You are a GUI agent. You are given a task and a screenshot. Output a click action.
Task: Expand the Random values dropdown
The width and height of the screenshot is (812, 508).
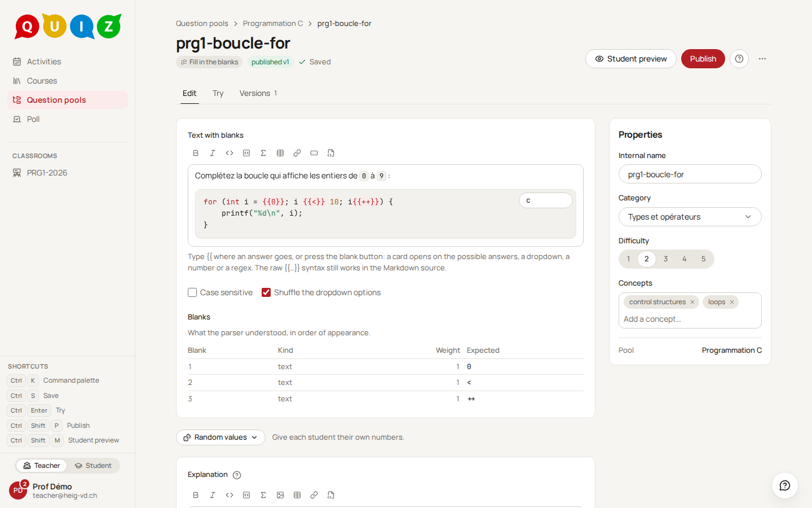pyautogui.click(x=220, y=437)
